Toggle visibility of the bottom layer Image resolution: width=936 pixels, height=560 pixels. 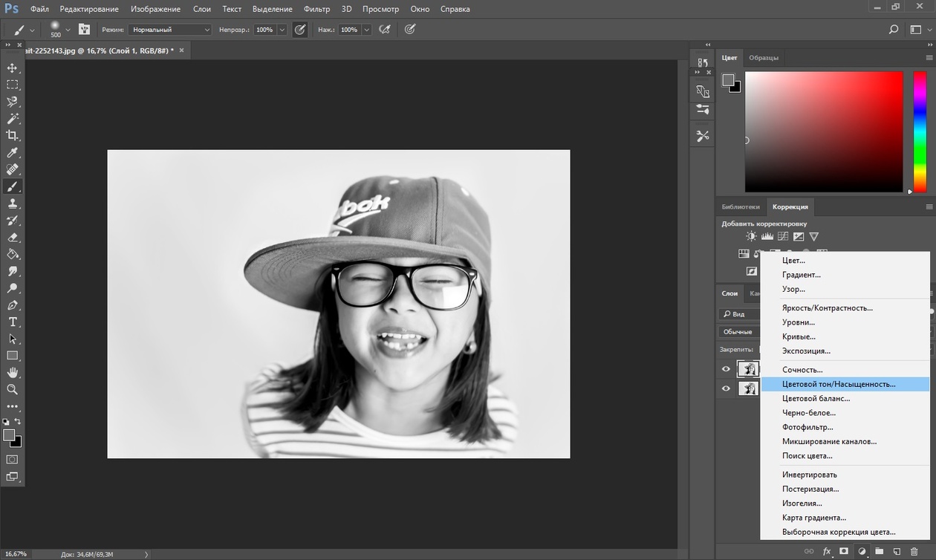[727, 388]
